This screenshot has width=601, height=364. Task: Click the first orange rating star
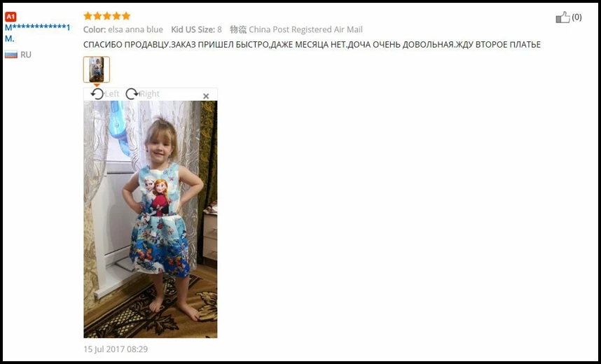click(x=88, y=15)
